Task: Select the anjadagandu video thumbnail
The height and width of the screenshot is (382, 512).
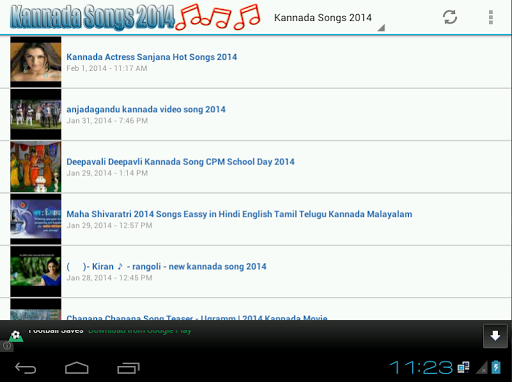Action: [36, 114]
